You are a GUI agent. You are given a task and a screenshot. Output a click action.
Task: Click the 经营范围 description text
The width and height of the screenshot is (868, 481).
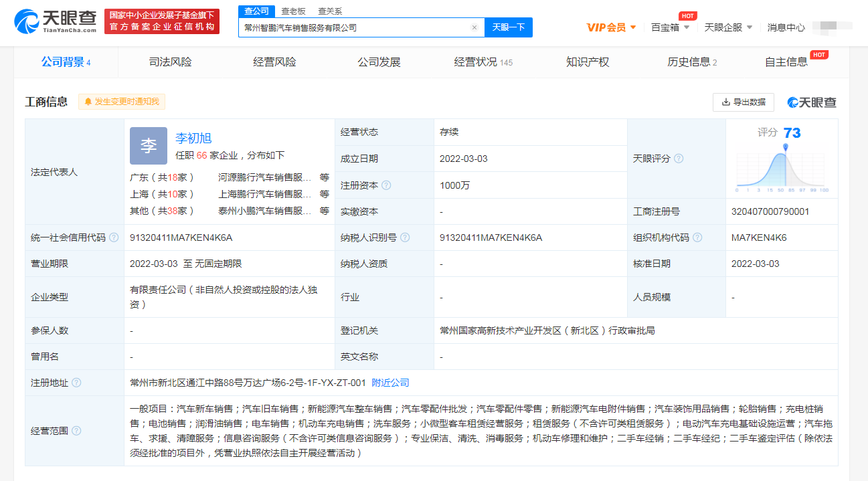481,431
